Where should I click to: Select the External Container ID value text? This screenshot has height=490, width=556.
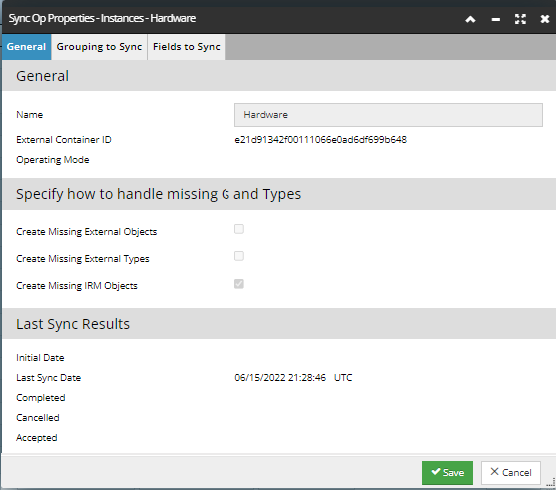(x=321, y=140)
